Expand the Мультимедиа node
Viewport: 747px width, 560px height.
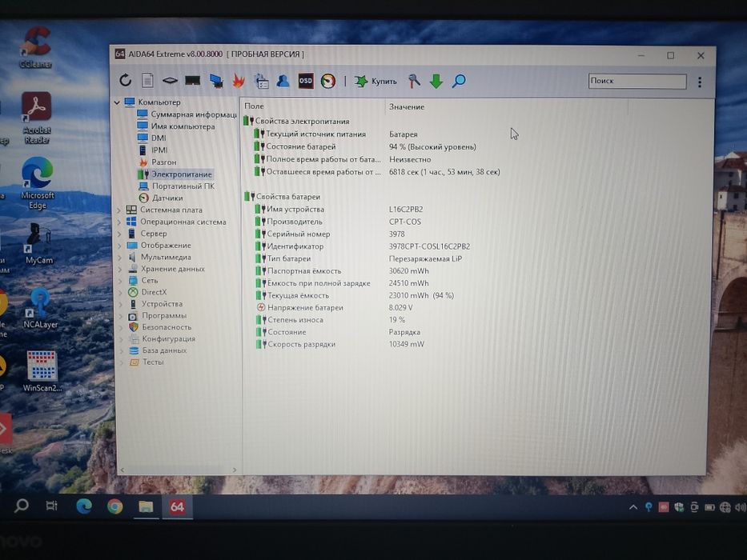[119, 257]
